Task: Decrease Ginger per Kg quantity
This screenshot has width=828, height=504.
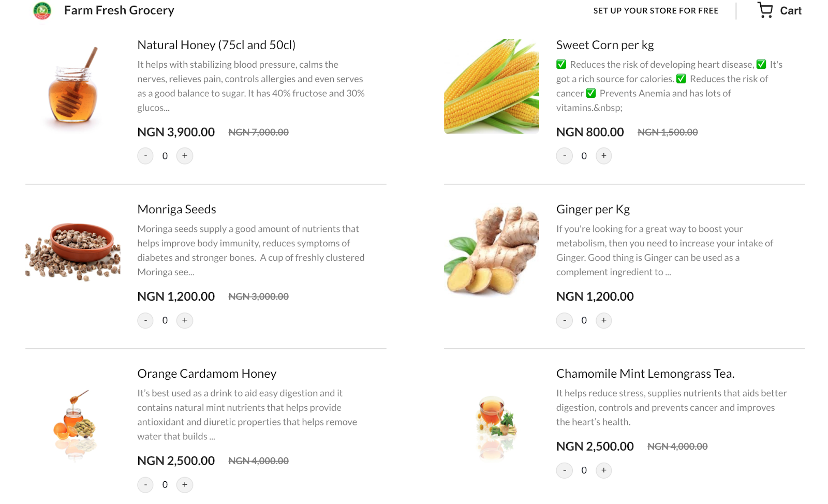Action: 565,320
